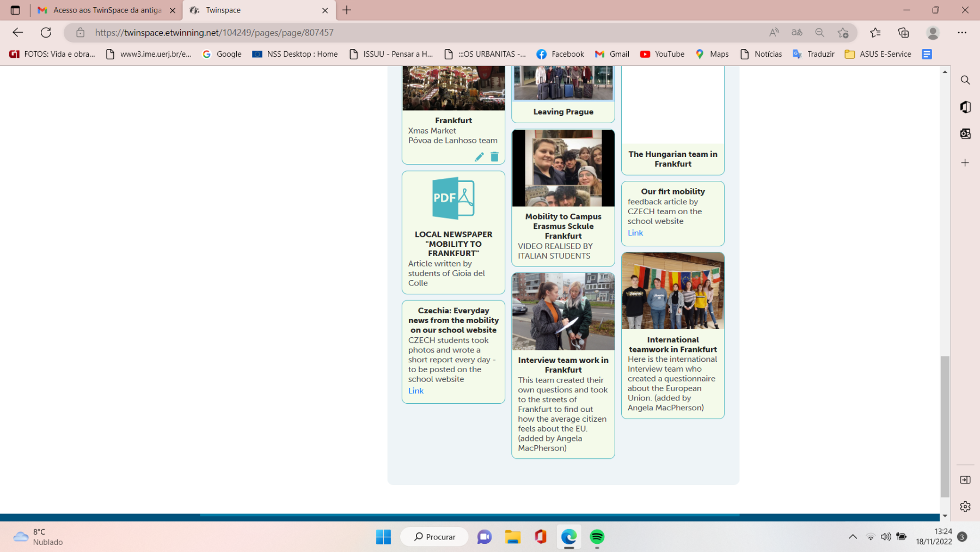Delete the Frankfurt Xmas Market card with the trash icon

pos(494,157)
